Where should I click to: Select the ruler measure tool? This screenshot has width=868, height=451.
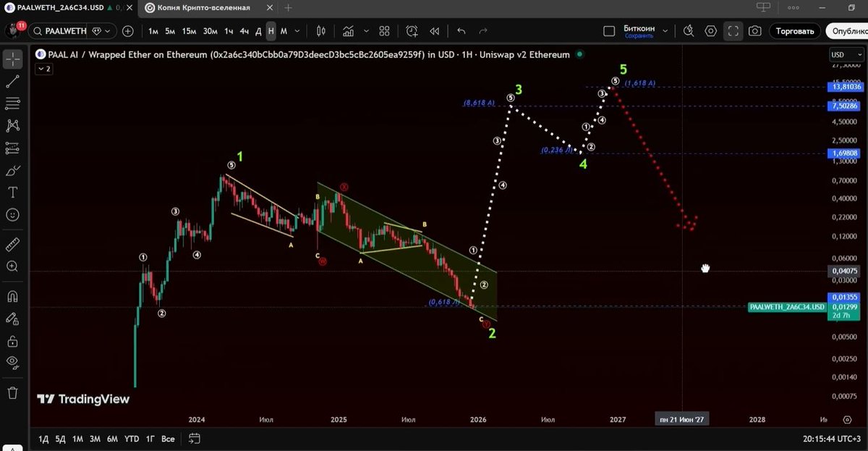[x=12, y=244]
